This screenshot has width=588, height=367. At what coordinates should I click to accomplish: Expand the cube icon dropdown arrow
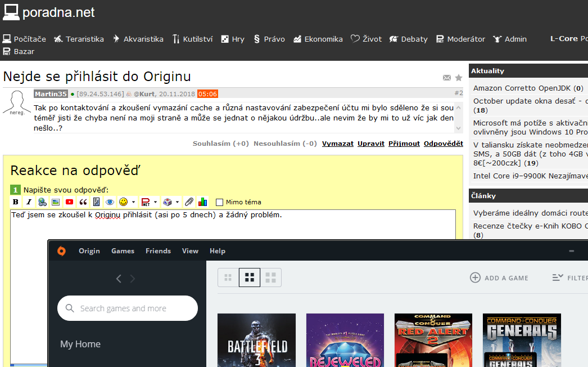click(177, 202)
